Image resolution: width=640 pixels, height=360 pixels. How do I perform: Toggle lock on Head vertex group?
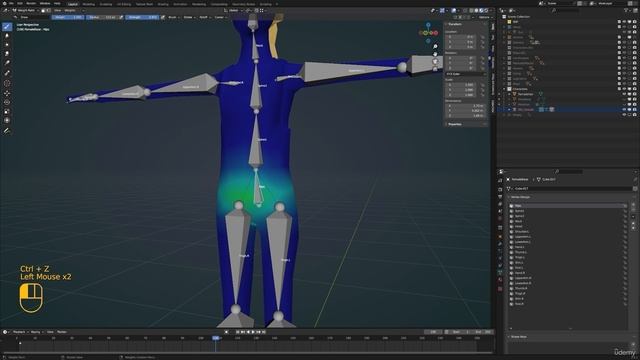(x=625, y=226)
